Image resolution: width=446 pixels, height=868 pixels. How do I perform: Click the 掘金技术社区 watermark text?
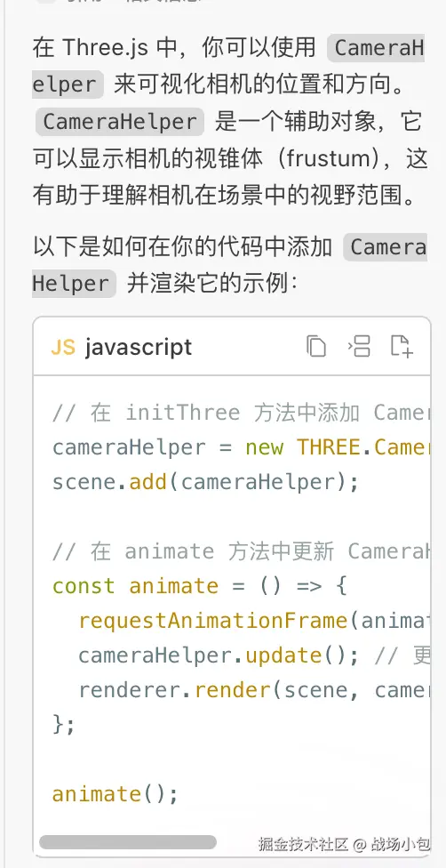coord(303,844)
